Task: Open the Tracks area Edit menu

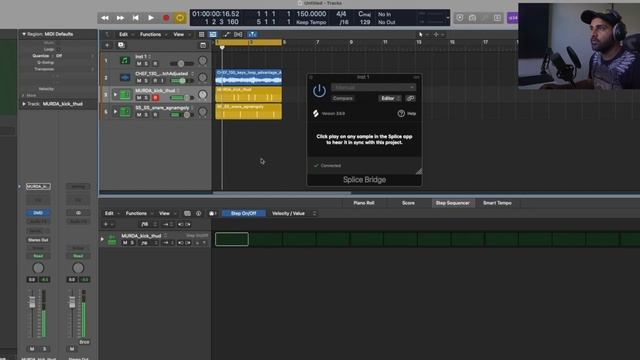Action: coord(124,35)
